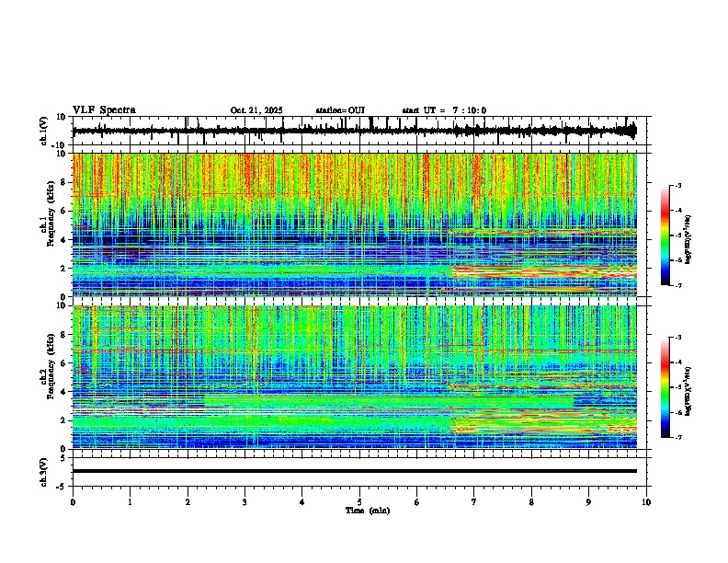Click the "-3" label on ch.1 colorbar
This screenshot has height=563, width=728.
tap(677, 185)
